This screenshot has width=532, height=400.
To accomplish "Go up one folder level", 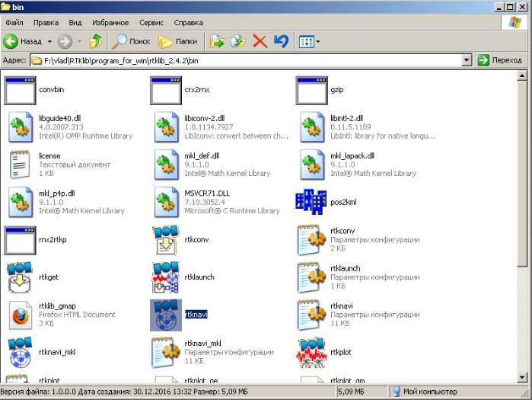I will tap(96, 41).
